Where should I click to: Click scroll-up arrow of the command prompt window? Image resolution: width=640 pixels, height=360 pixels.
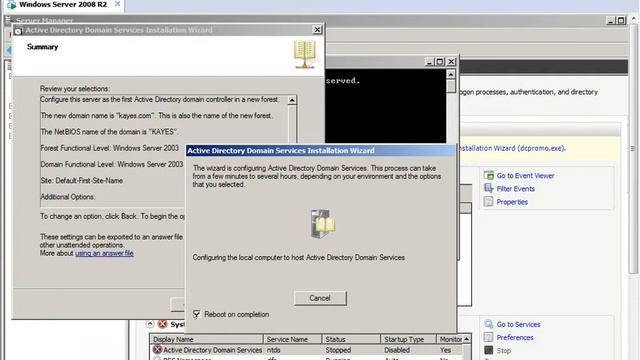tap(451, 74)
